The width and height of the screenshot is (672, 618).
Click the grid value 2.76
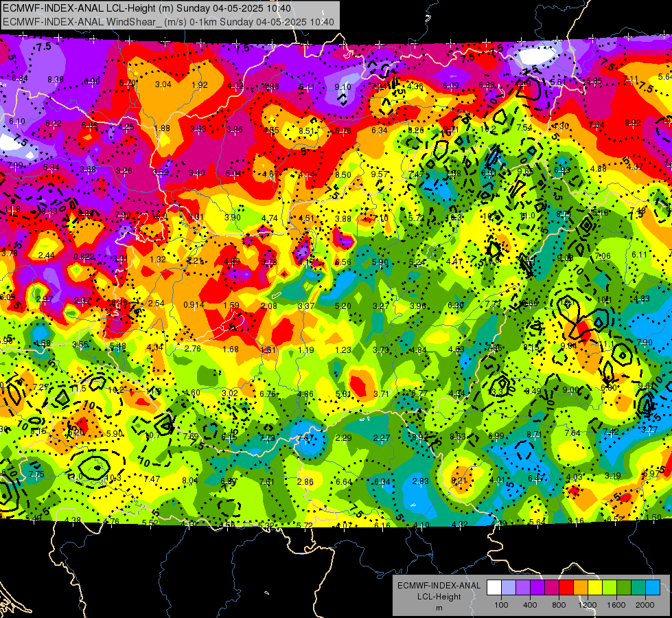(192, 349)
